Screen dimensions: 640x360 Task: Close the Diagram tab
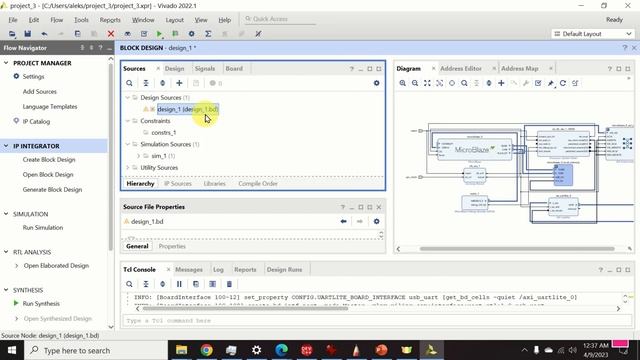pyautogui.click(x=433, y=69)
